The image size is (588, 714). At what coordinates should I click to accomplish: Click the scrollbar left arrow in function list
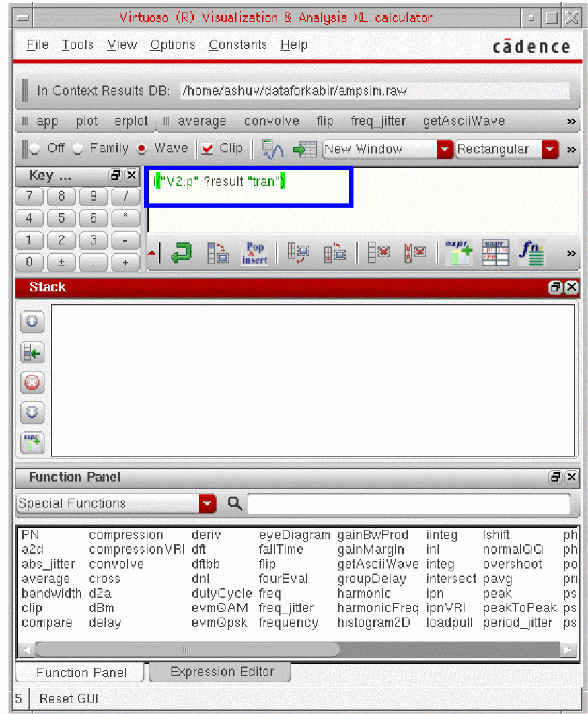(27, 650)
